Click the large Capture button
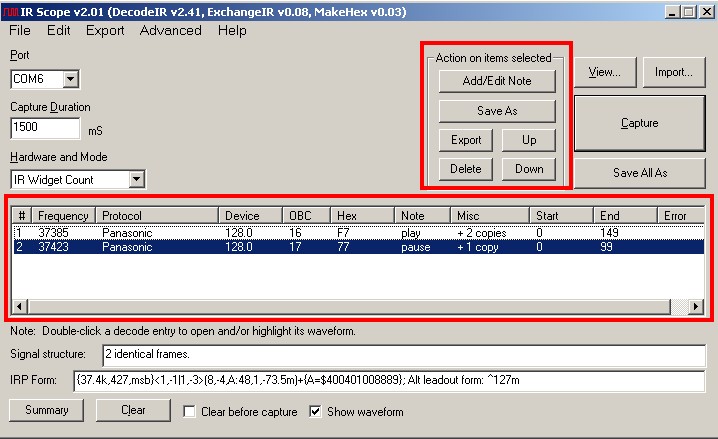This screenshot has height=439, width=718. (639, 123)
